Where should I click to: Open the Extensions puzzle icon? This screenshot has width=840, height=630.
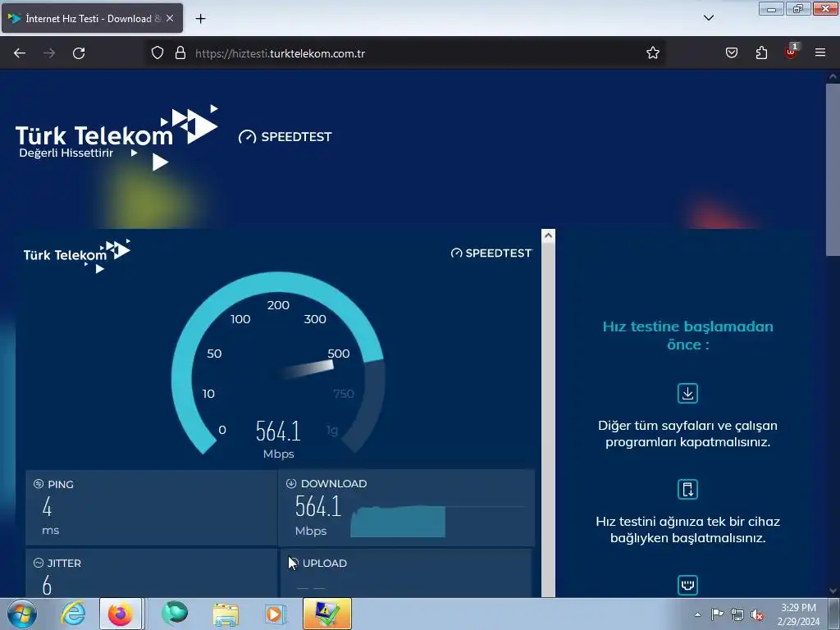click(761, 53)
